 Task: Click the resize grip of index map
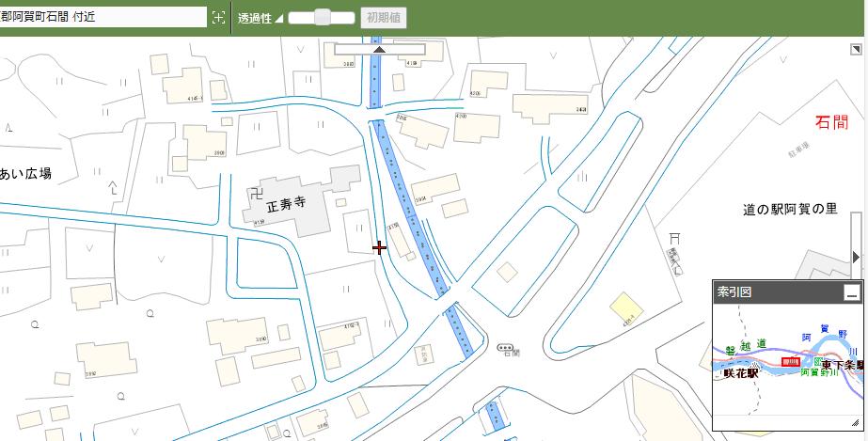(856, 422)
